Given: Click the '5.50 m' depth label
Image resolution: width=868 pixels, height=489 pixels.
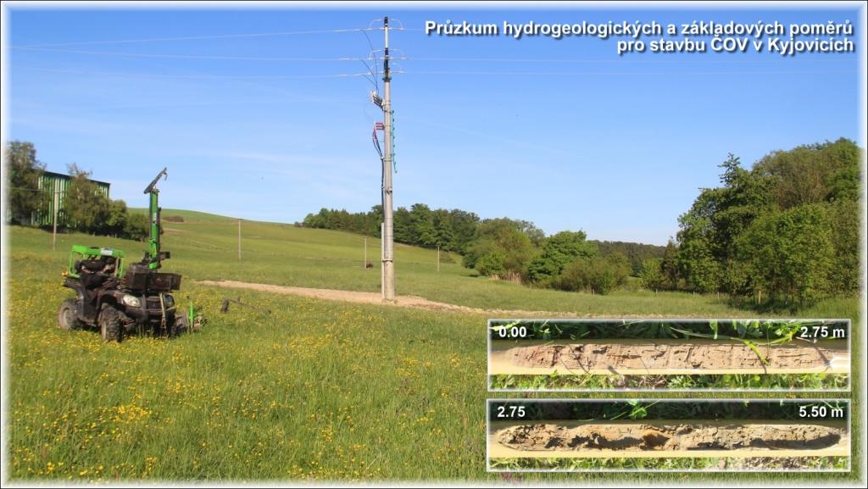Looking at the screenshot, I should (821, 412).
